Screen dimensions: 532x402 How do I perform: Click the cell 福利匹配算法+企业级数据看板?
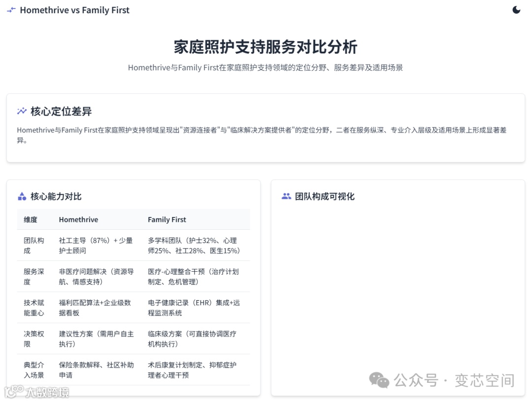pyautogui.click(x=95, y=308)
